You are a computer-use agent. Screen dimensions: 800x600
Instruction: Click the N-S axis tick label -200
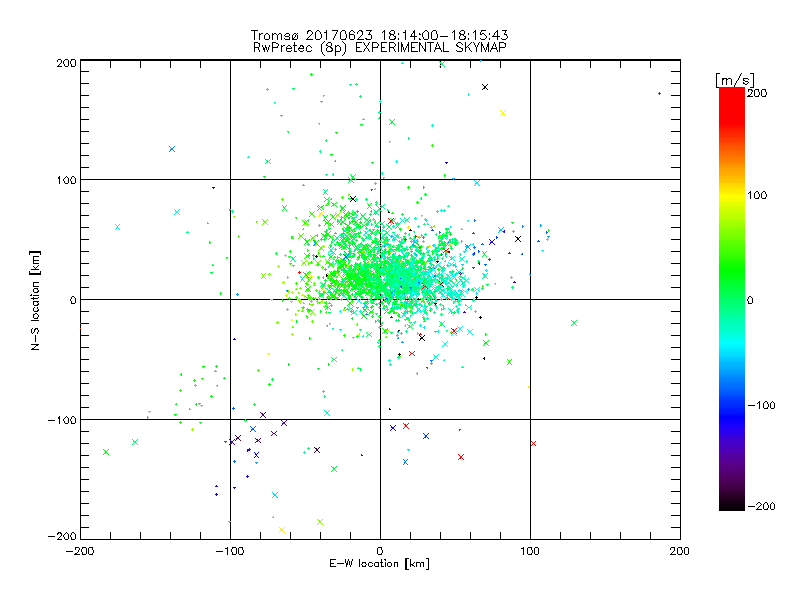(x=62, y=536)
